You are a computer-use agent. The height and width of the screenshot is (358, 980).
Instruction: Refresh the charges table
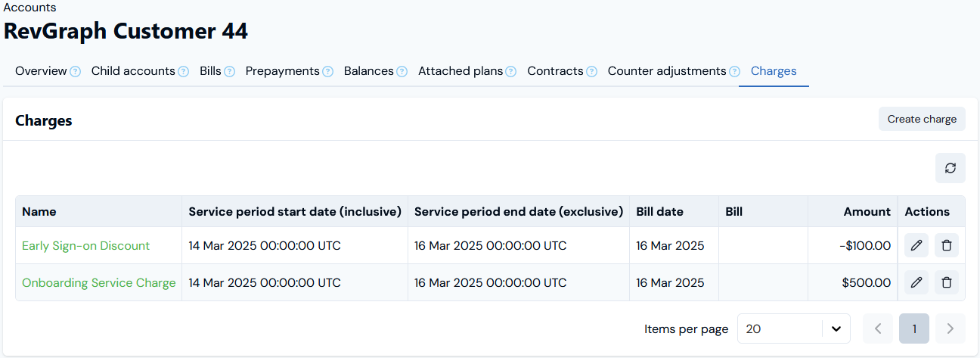tap(951, 168)
